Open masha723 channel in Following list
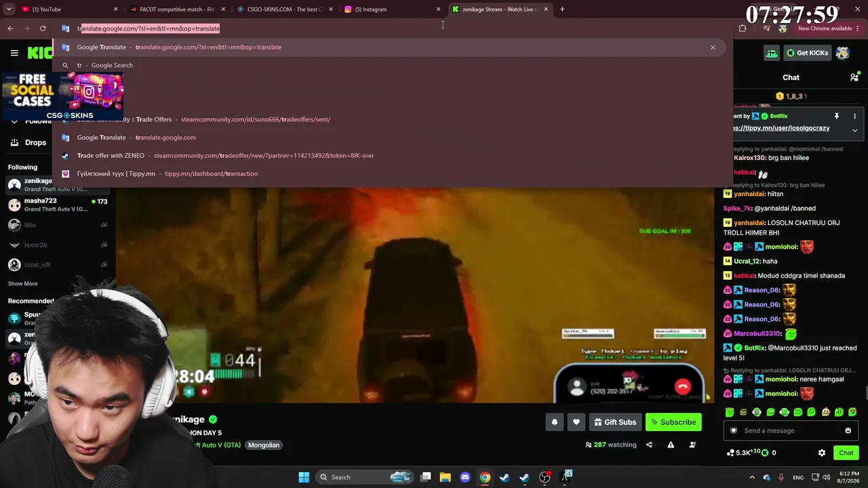The height and width of the screenshot is (488, 868). (x=58, y=205)
